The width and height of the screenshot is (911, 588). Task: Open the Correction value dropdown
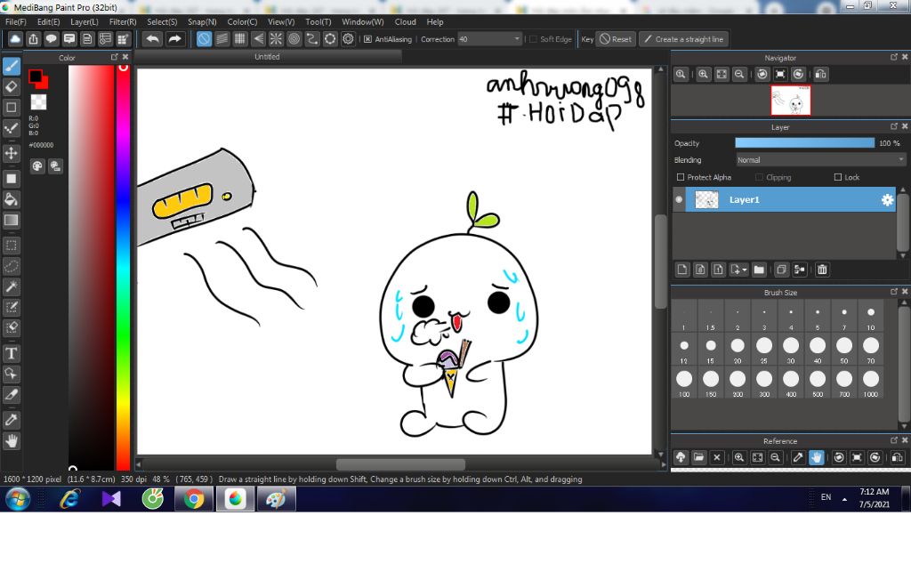pyautogui.click(x=490, y=39)
